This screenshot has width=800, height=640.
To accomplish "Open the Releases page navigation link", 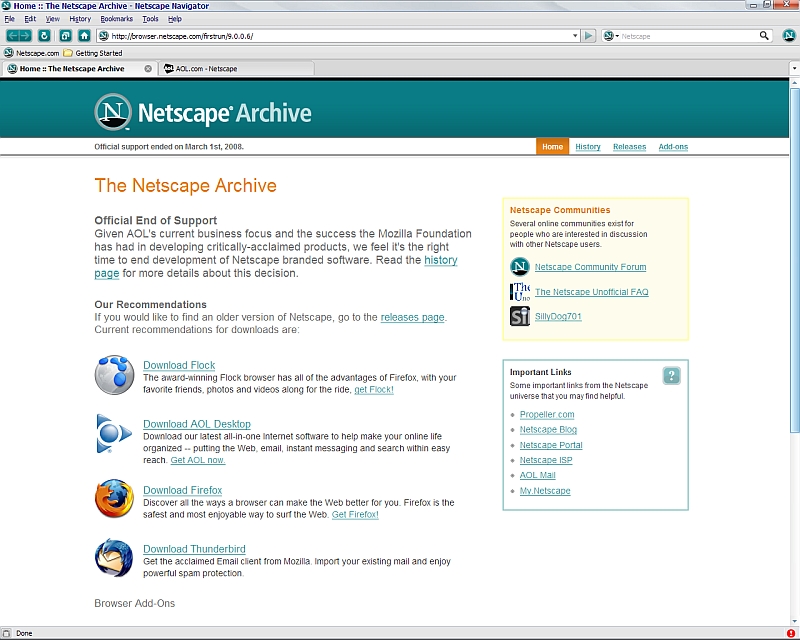I will [x=630, y=146].
